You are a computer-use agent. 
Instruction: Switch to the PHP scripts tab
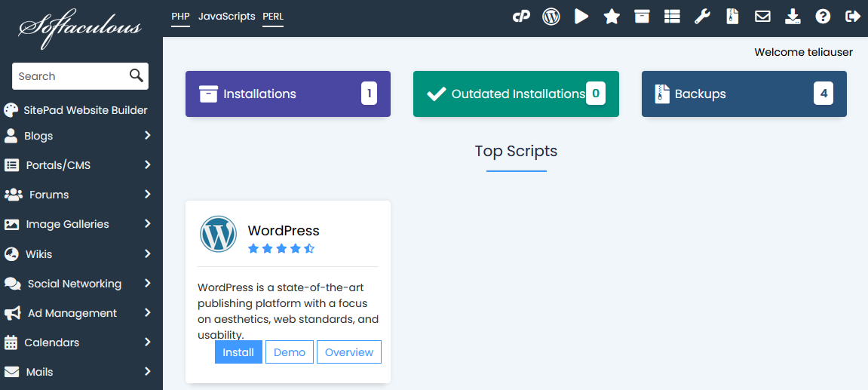(x=180, y=17)
